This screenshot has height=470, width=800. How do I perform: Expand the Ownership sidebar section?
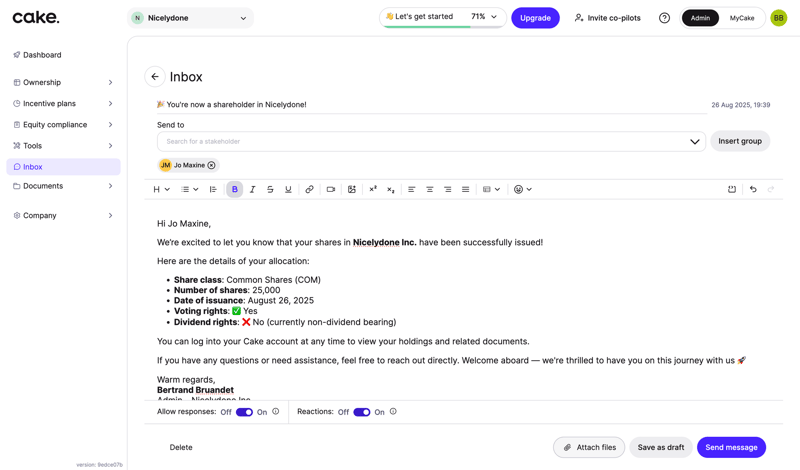pos(64,82)
